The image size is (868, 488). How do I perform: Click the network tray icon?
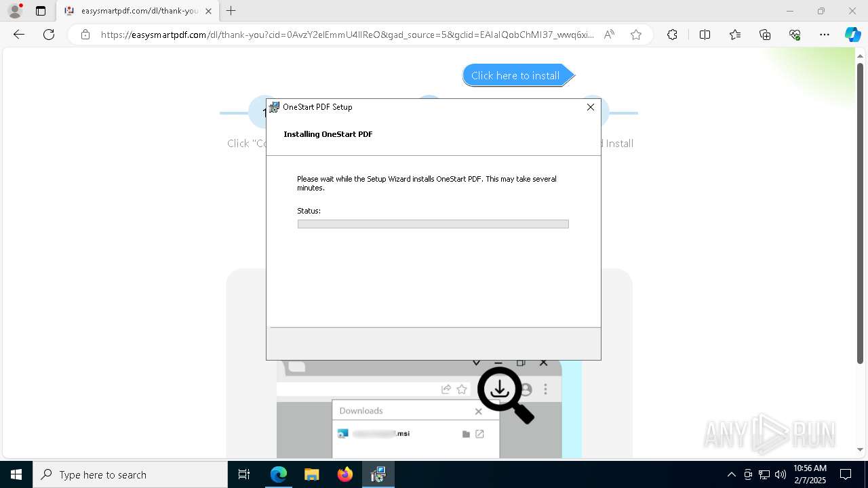click(764, 474)
